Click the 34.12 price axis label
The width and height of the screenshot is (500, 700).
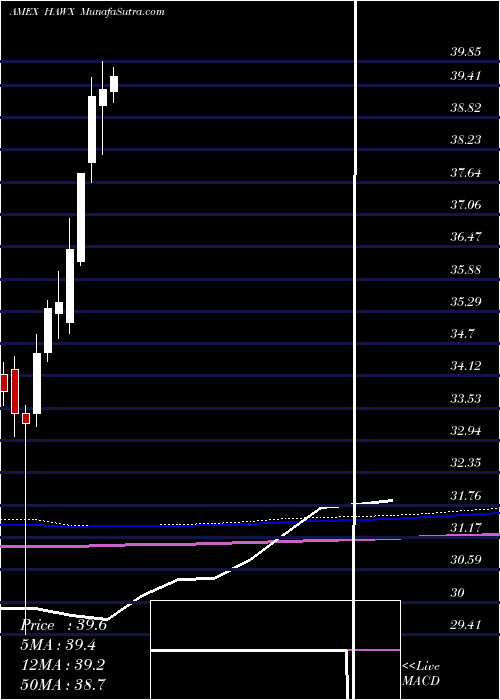tap(466, 366)
